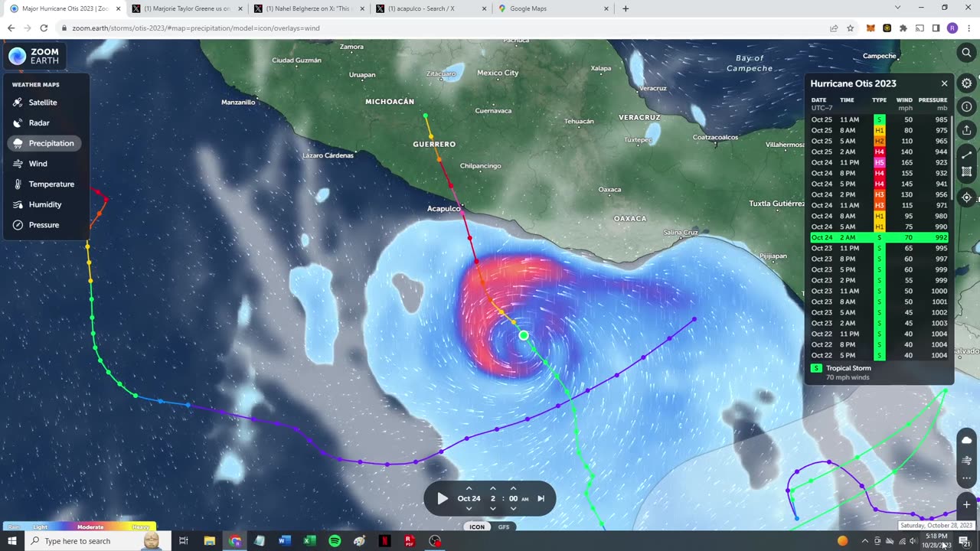Click current storm position marker on map
The width and height of the screenshot is (980, 551).
coord(524,335)
